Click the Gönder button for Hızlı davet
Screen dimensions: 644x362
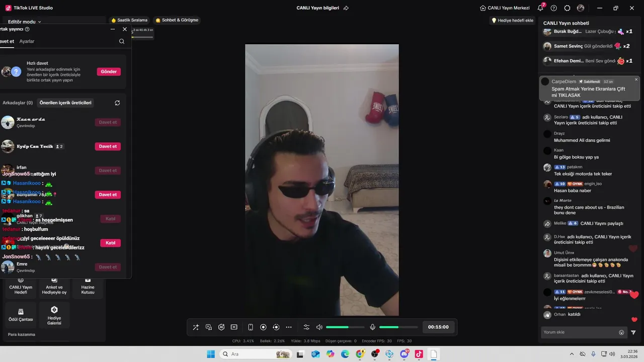click(x=109, y=71)
